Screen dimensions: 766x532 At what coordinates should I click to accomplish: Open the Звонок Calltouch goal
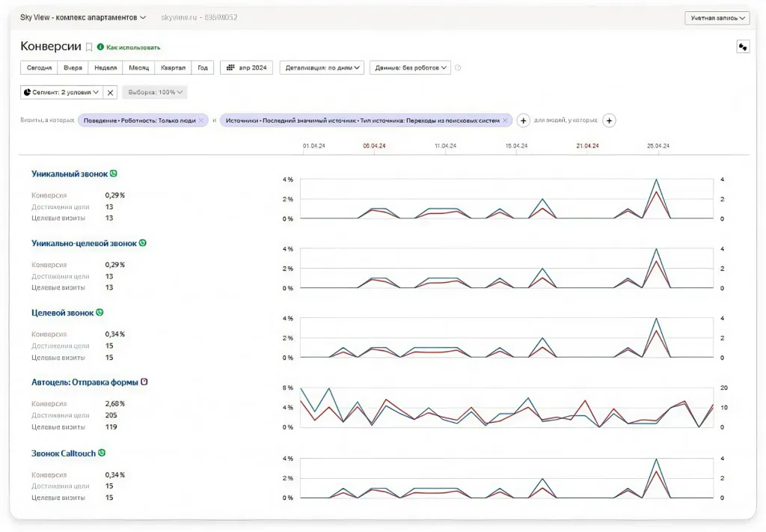64,453
